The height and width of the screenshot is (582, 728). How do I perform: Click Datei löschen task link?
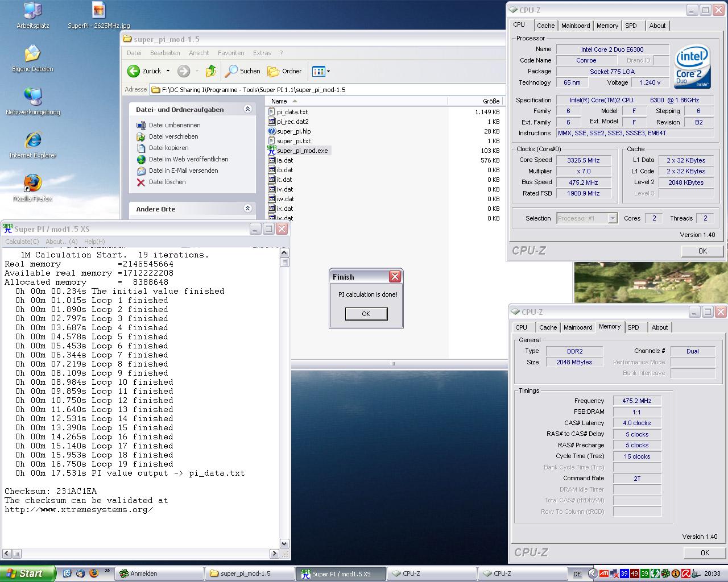167,182
